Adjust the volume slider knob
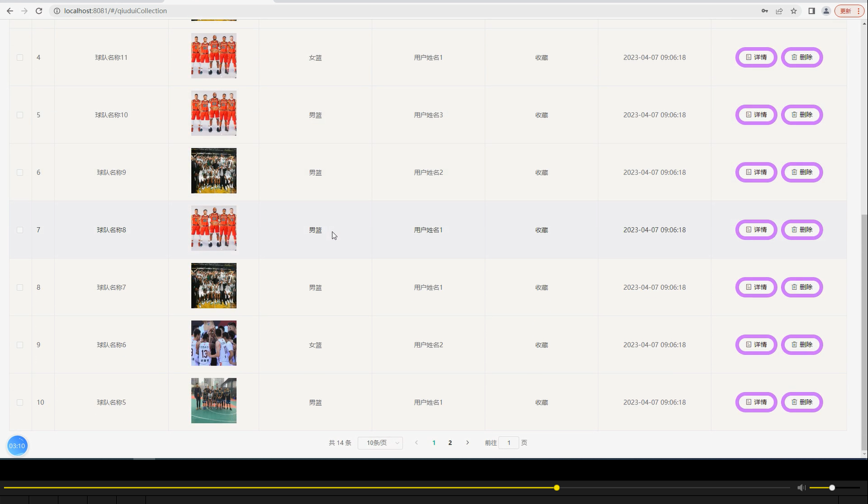 tap(832, 487)
